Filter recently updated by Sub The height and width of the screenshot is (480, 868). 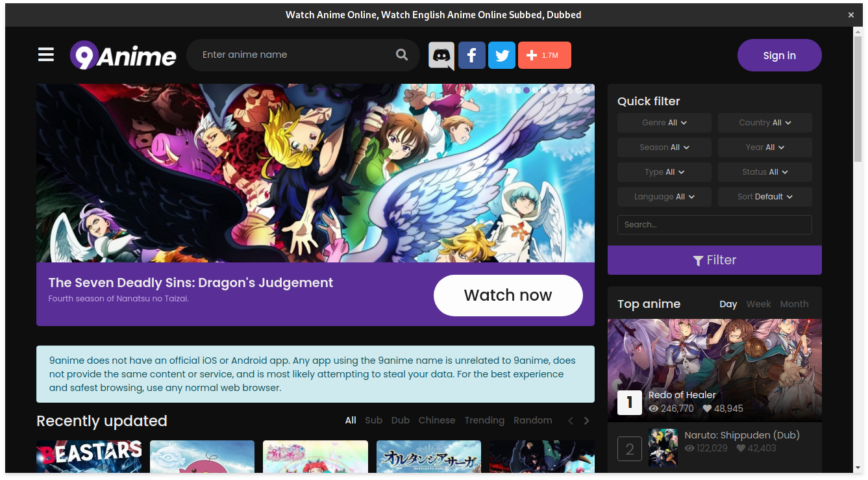point(373,420)
